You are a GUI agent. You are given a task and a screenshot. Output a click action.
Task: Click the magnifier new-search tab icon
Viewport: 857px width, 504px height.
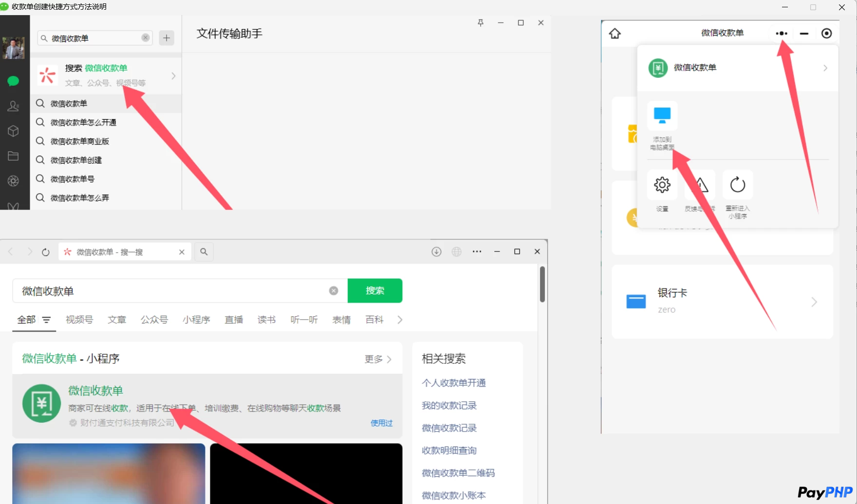tap(204, 252)
